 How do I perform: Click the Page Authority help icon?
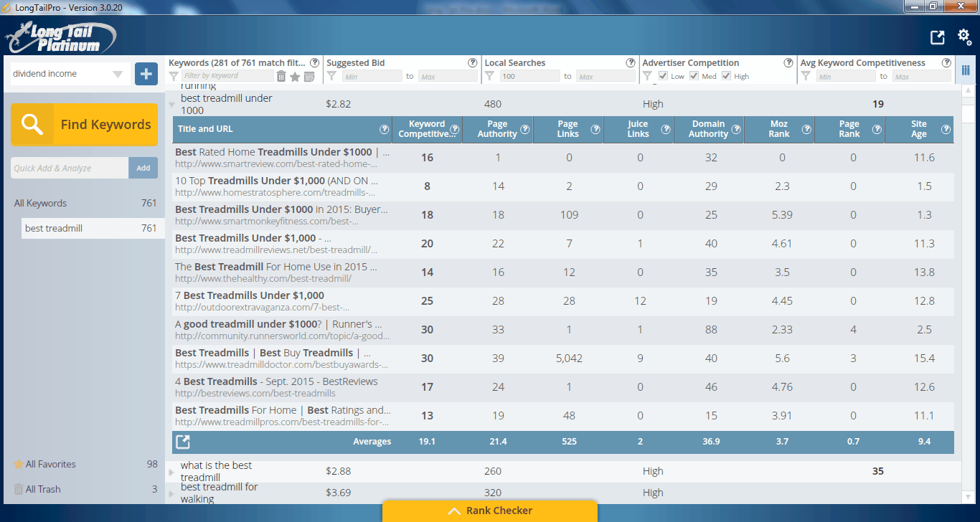click(x=526, y=130)
